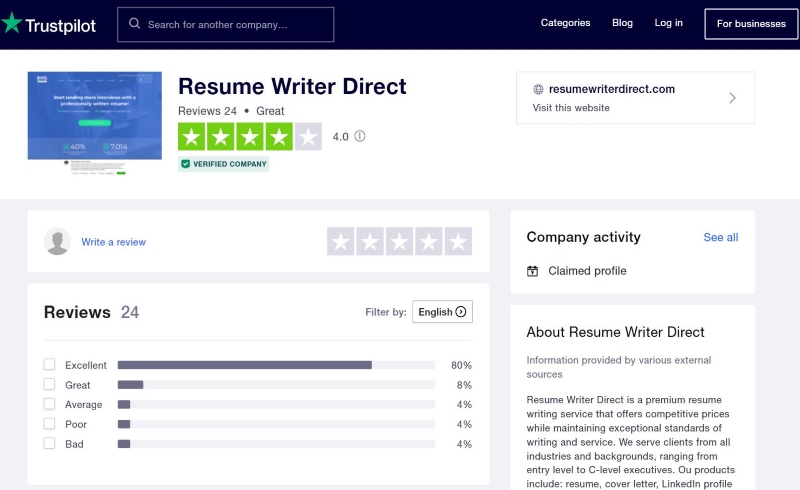Screen dimensions: 800x490
Task: Rate one star in Write a review
Action: tap(341, 241)
